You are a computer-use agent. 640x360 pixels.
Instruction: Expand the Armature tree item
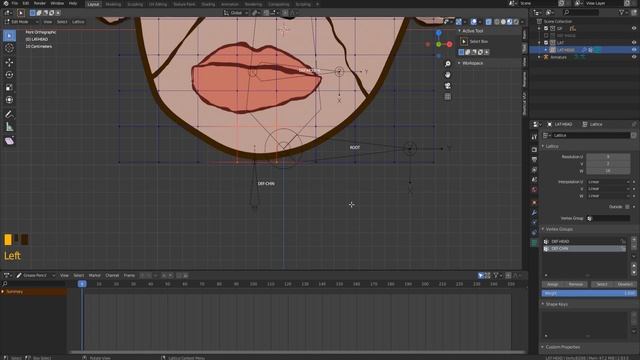(539, 57)
